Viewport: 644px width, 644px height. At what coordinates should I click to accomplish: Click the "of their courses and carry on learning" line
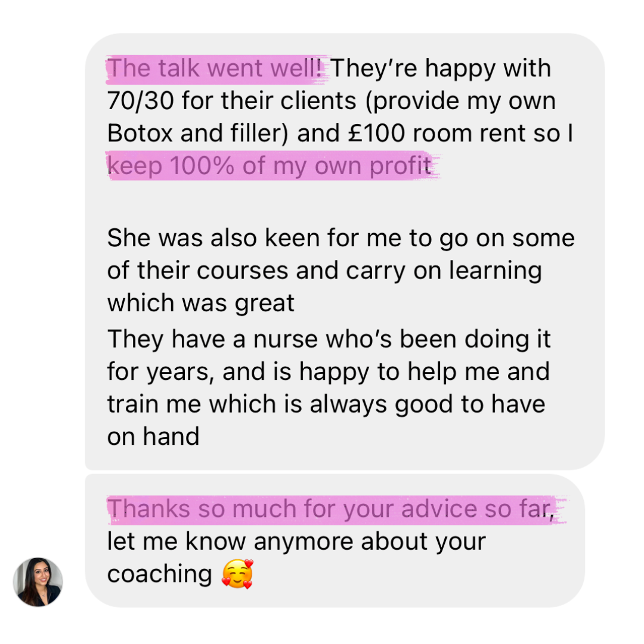324,271
